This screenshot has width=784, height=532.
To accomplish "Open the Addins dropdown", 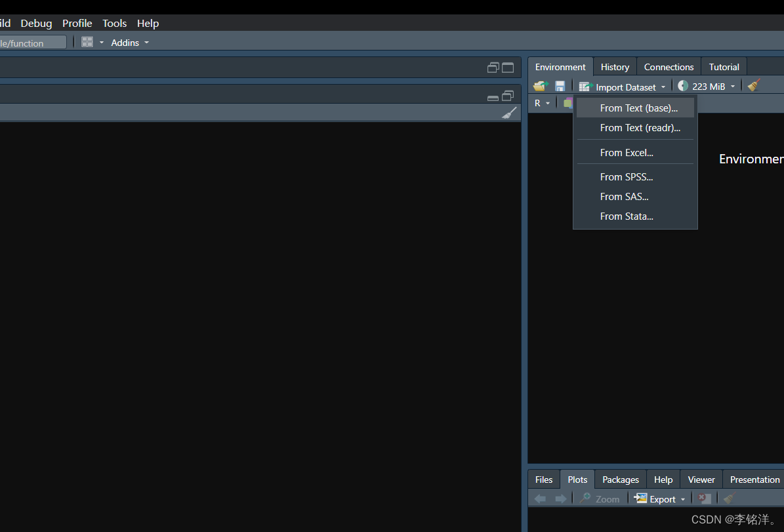I will [x=129, y=43].
